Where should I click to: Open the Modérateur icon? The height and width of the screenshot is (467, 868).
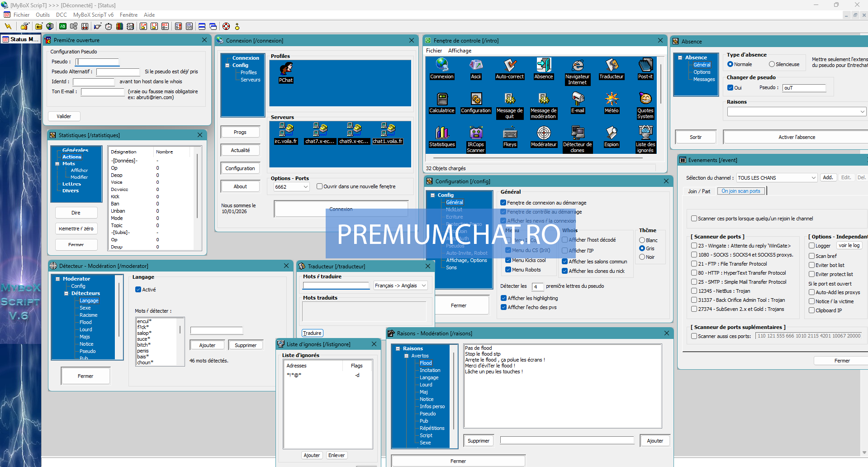[x=544, y=137]
